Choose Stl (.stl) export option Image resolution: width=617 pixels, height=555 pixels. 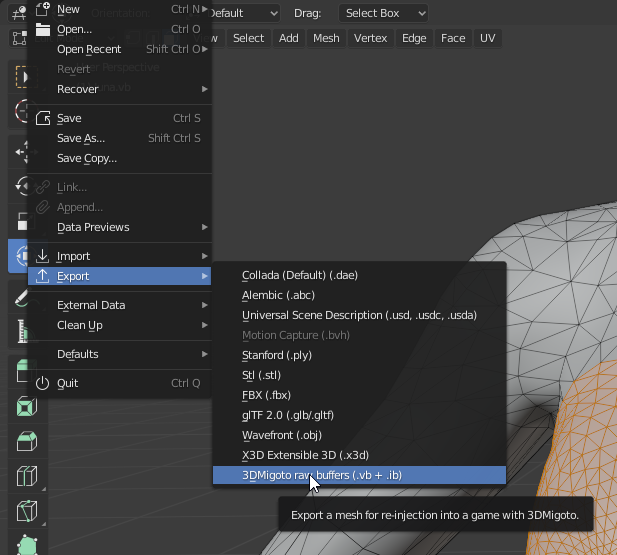(359, 375)
